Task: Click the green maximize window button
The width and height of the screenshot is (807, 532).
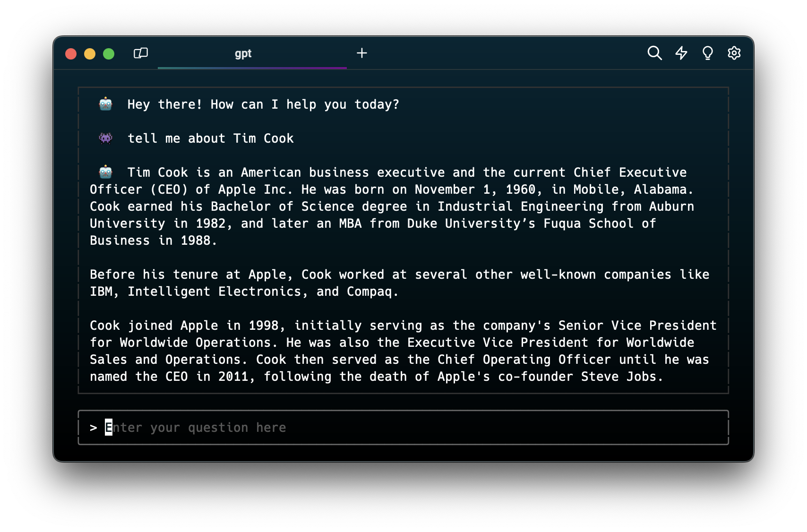Action: pyautogui.click(x=109, y=54)
